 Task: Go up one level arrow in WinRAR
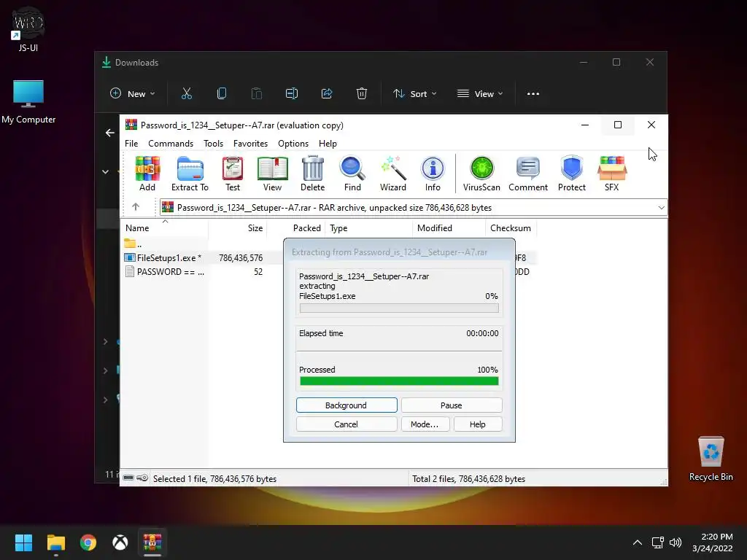(x=136, y=206)
